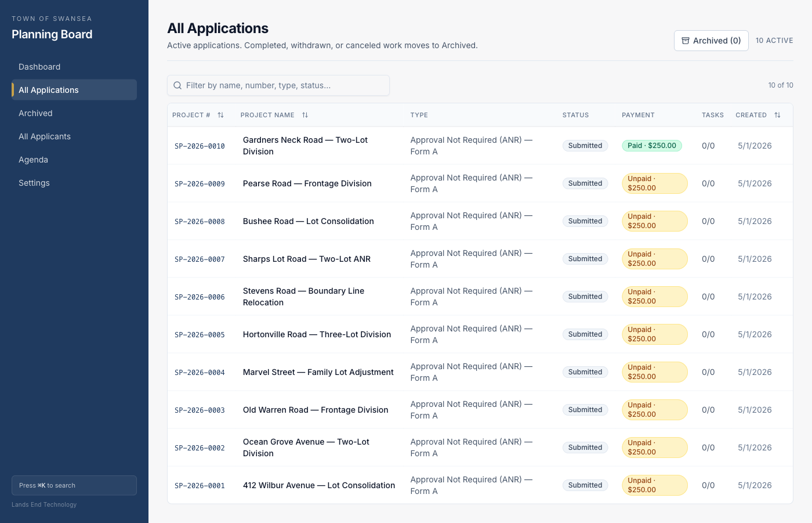This screenshot has height=523, width=812.
Task: Click created date in Ocean Grove Avenue row
Action: [755, 448]
